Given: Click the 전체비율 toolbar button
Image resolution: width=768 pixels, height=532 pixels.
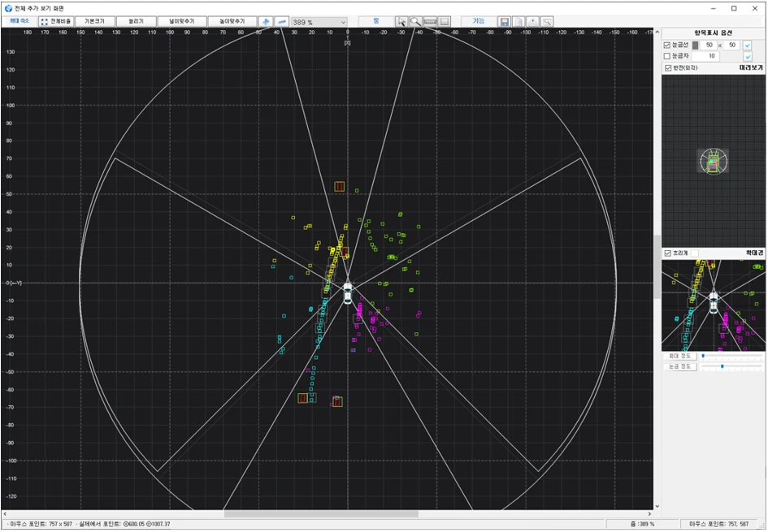Looking at the screenshot, I should pos(56,21).
